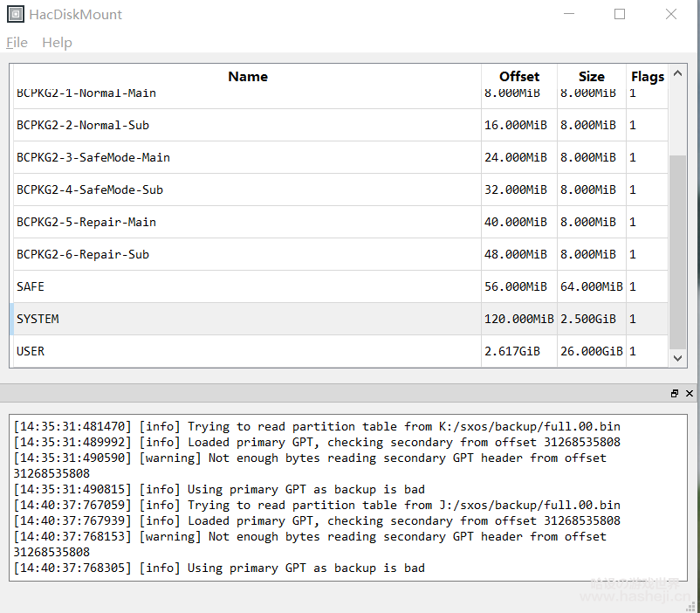The image size is (700, 613).
Task: Select the BCPKG2-3-SafeMode-Main partition
Action: (247, 157)
